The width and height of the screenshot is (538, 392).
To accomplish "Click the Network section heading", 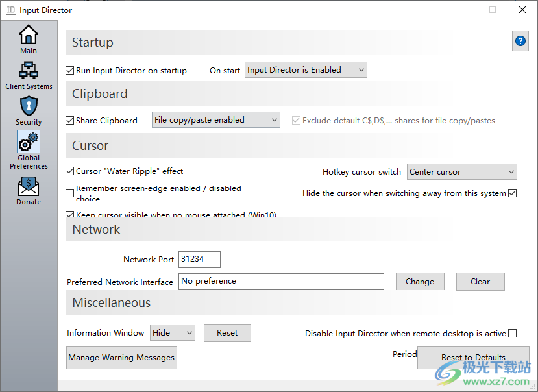I will (97, 229).
